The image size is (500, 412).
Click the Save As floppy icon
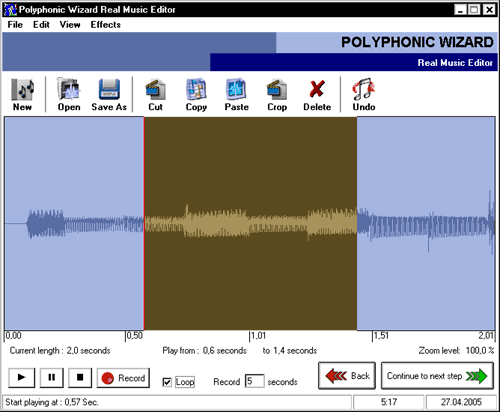click(109, 95)
